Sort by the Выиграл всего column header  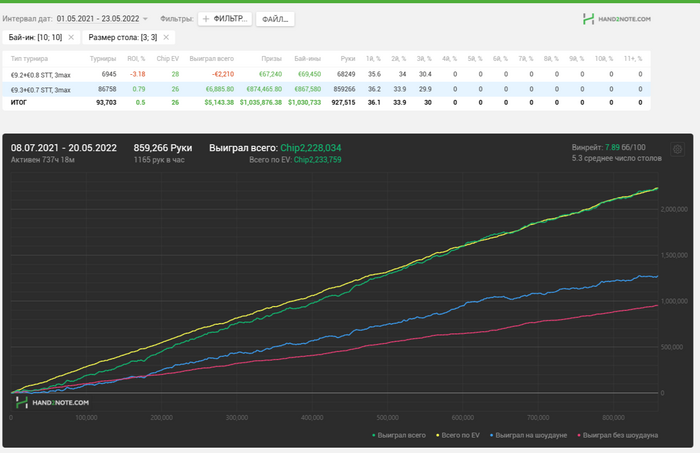(212, 58)
